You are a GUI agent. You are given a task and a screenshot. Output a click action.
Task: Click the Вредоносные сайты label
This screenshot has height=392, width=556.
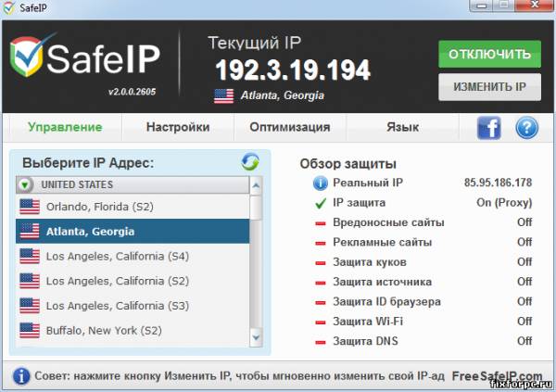(388, 222)
